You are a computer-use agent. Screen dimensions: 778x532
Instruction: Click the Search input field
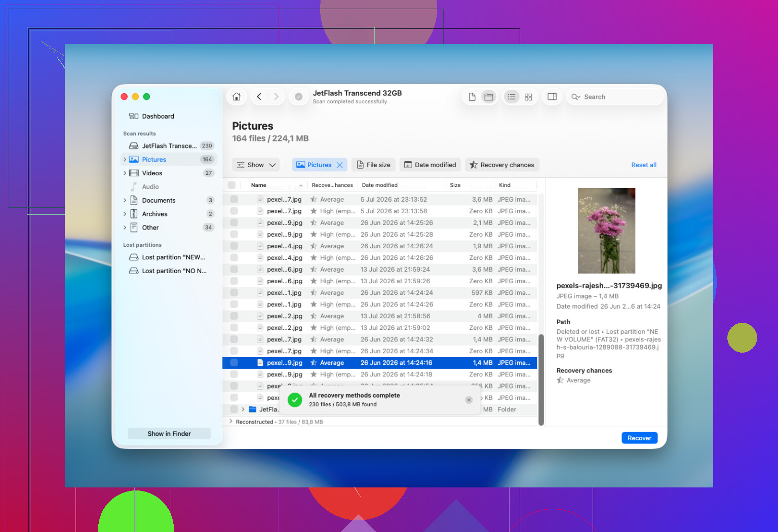click(614, 97)
